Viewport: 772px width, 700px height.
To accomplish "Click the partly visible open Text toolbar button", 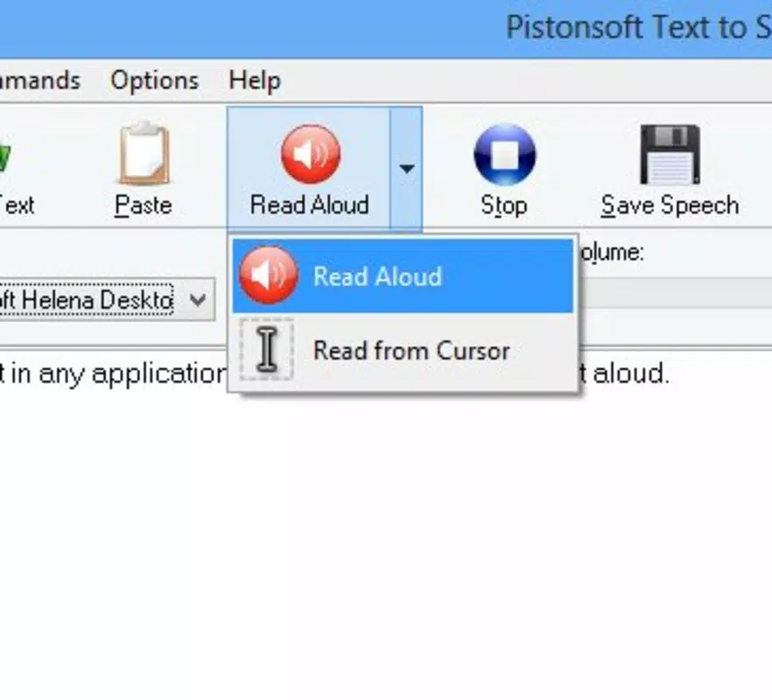I will click(x=18, y=169).
